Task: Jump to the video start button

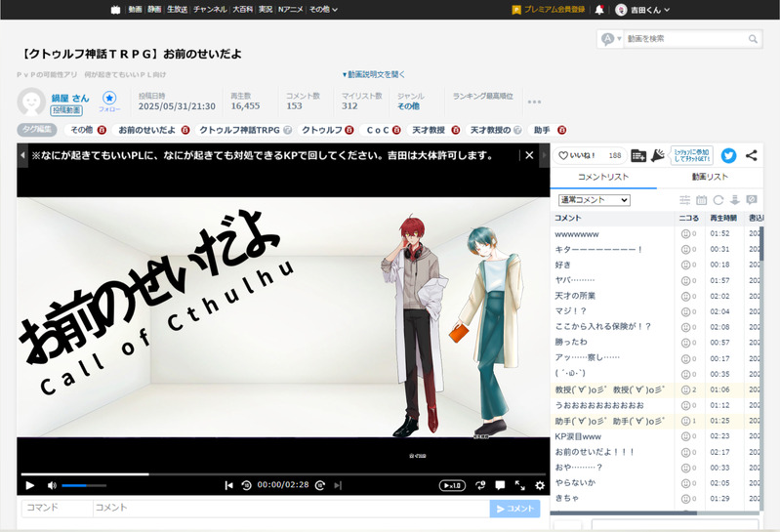Action: tap(228, 485)
